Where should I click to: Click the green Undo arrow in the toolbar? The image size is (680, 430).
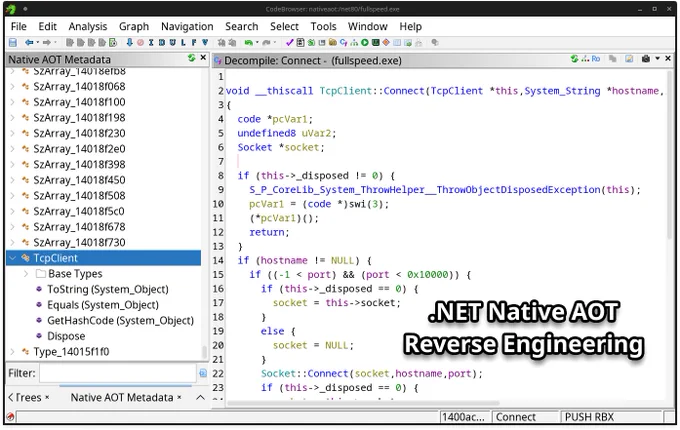(x=249, y=42)
